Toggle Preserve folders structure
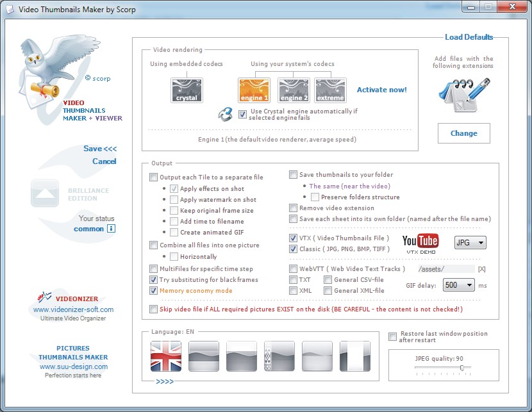The image size is (532, 412). tap(315, 197)
